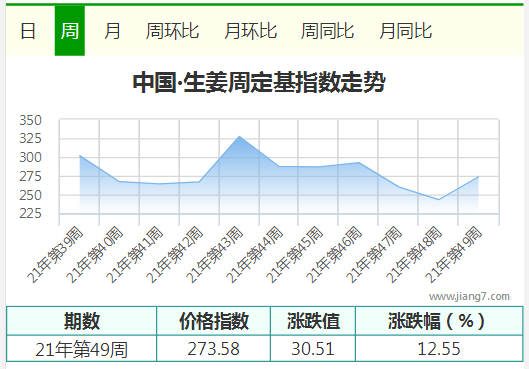Click the 价格指数 column header
This screenshot has height=369, width=529.
tap(214, 321)
